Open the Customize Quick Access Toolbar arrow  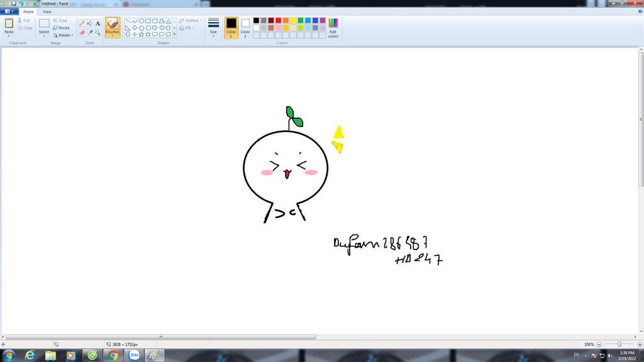tap(35, 3)
